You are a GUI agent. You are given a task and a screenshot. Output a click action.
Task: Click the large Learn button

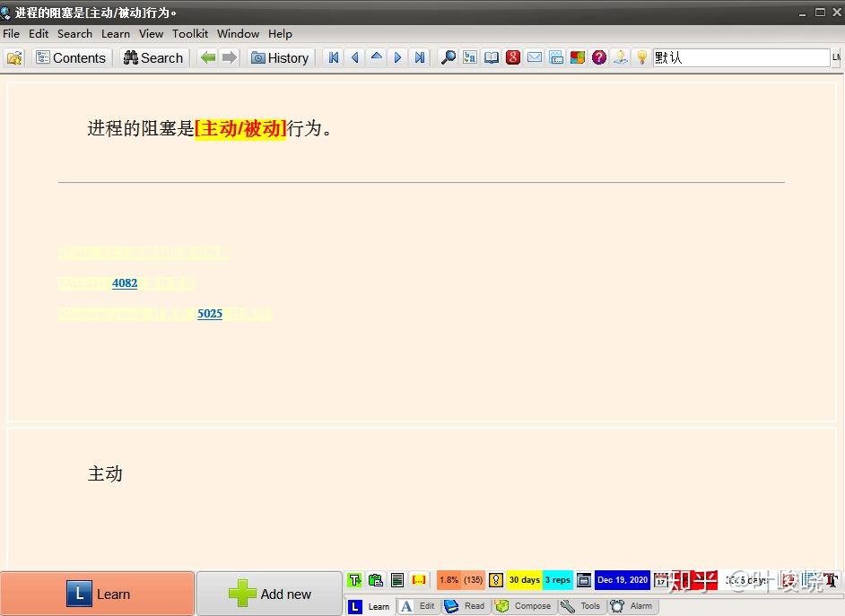(x=97, y=594)
